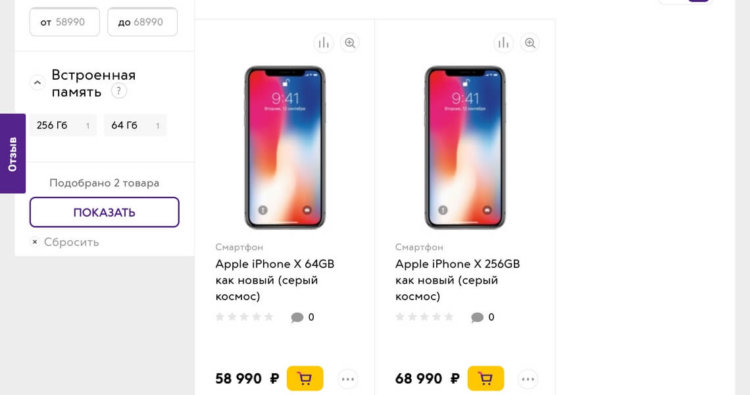Open more options for the 58 990 ₽ phone
Image resolution: width=750 pixels, height=395 pixels.
click(x=348, y=379)
